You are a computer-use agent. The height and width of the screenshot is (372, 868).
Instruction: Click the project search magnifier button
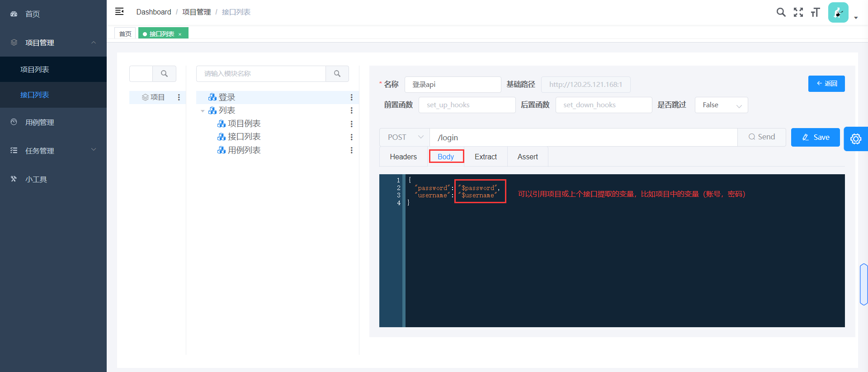pos(165,74)
